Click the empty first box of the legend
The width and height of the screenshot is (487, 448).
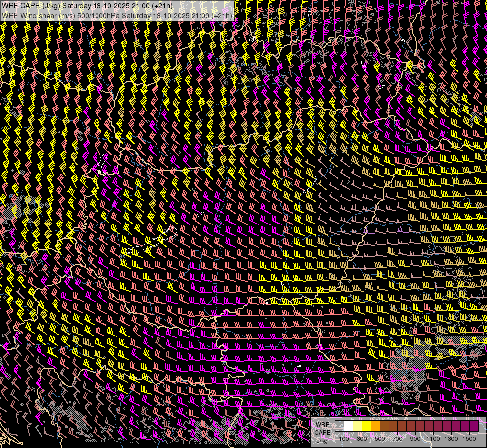(340, 426)
